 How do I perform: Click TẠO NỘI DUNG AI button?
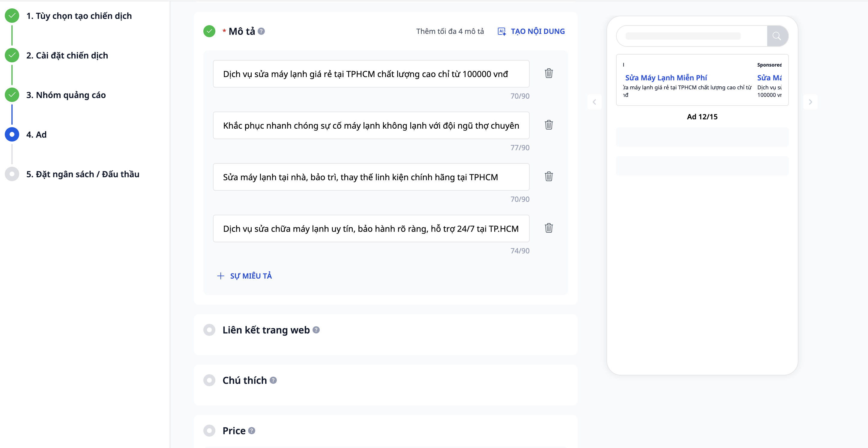pos(531,31)
